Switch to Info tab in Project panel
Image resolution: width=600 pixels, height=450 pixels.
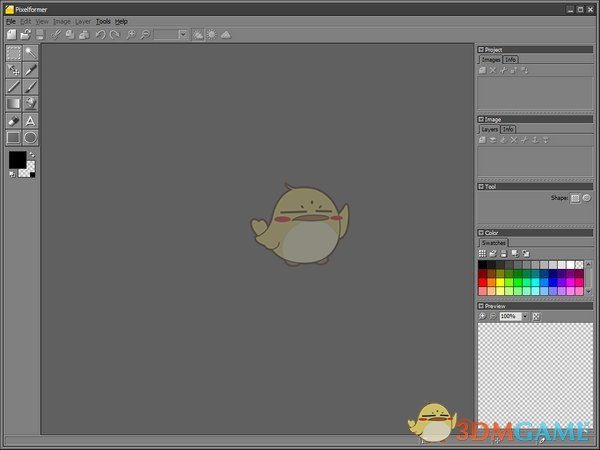point(510,60)
